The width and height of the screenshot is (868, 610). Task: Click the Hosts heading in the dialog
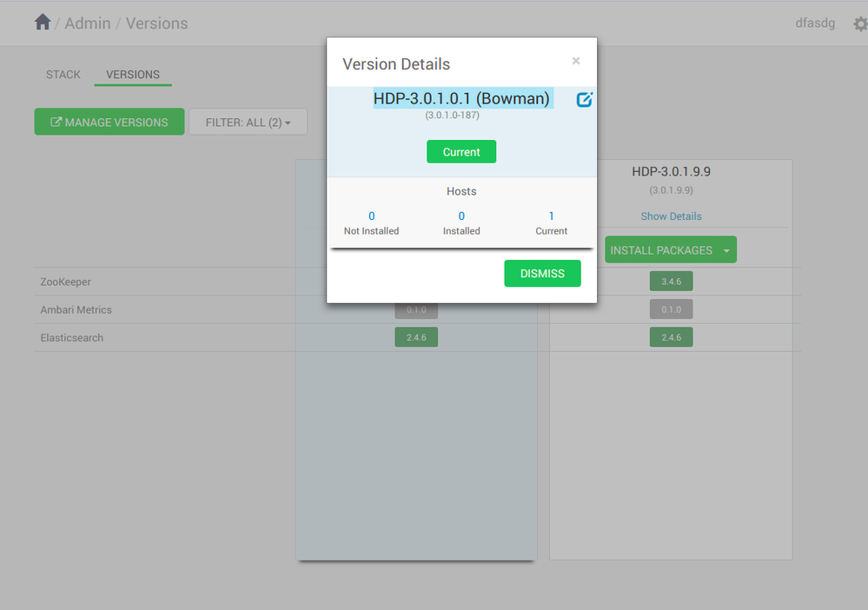coord(461,191)
